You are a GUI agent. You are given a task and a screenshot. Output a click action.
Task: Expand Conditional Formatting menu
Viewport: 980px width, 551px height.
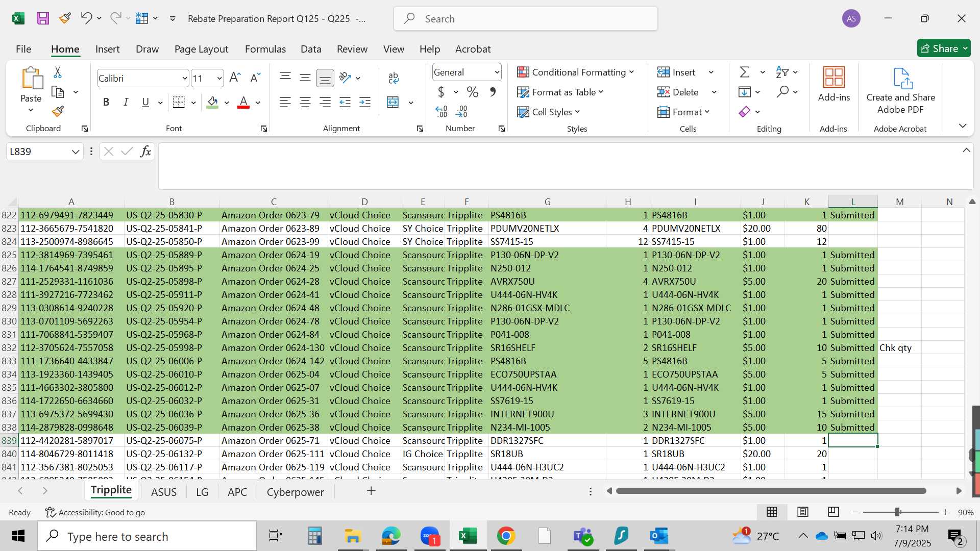coord(575,72)
